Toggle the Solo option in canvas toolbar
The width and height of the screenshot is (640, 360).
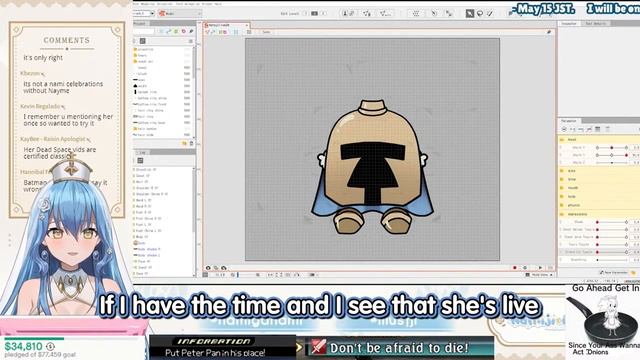(x=265, y=32)
